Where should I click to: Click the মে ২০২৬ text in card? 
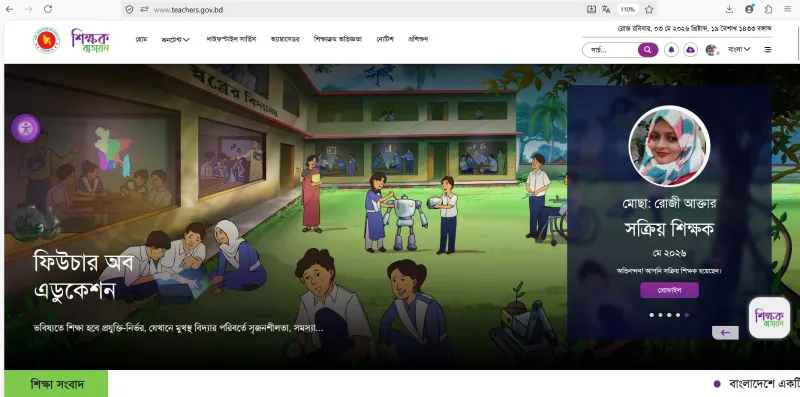(x=669, y=253)
